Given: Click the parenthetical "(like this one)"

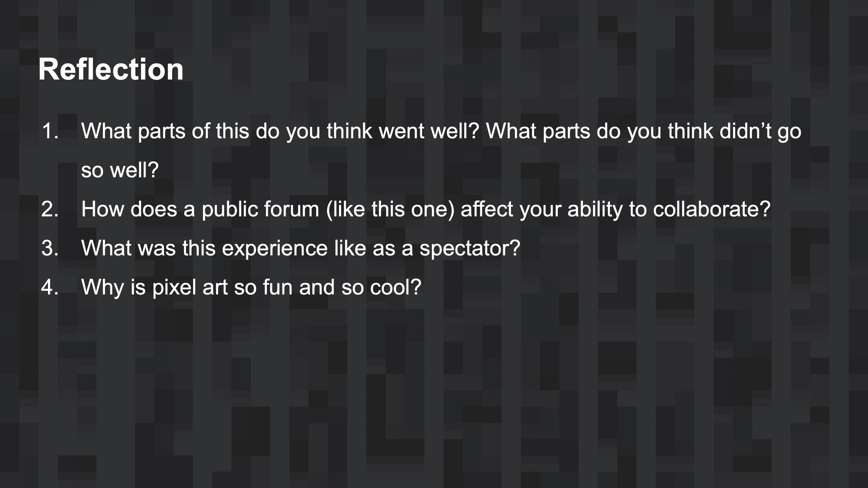Looking at the screenshot, I should point(390,209).
